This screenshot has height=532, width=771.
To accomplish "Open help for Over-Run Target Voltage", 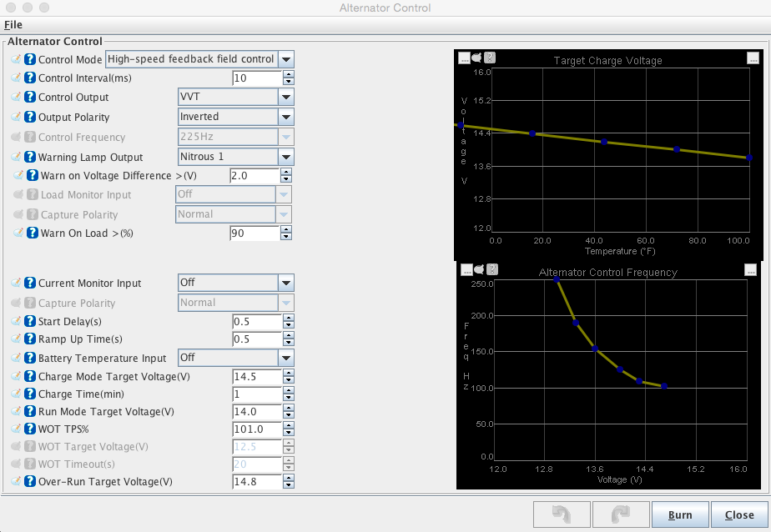I will (x=30, y=482).
